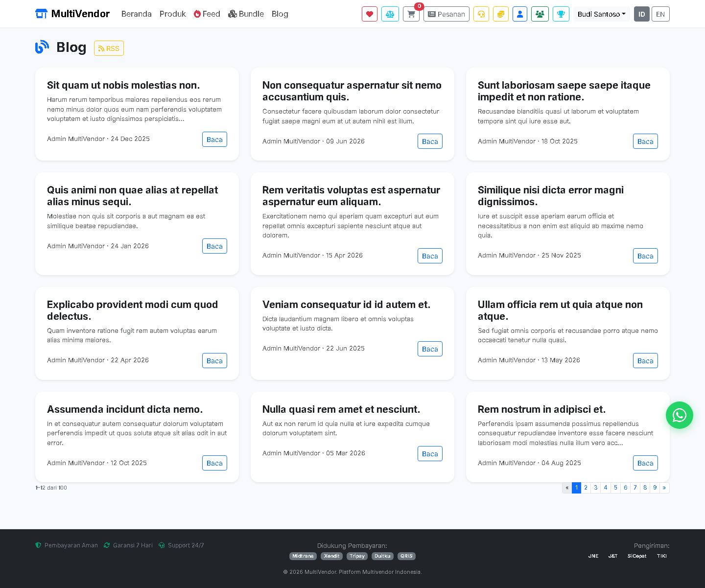Viewport: 705px width, 588px height.
Task: Open the Produk menu item
Action: pyautogui.click(x=173, y=14)
